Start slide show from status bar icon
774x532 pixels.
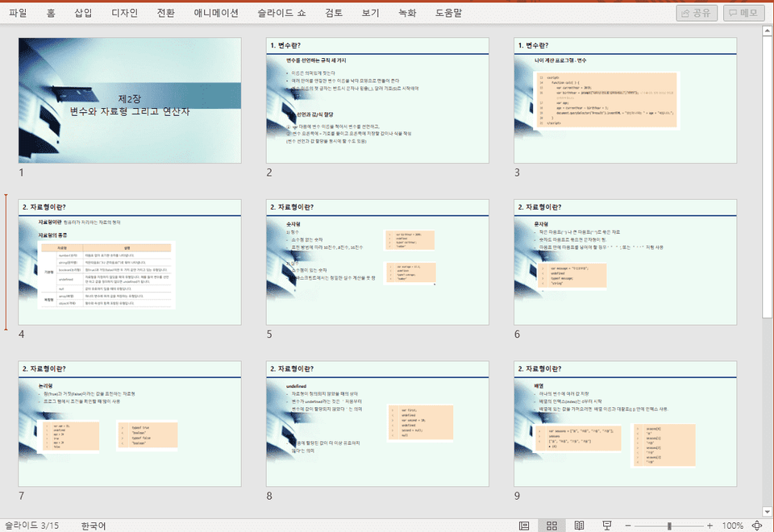coord(607,526)
